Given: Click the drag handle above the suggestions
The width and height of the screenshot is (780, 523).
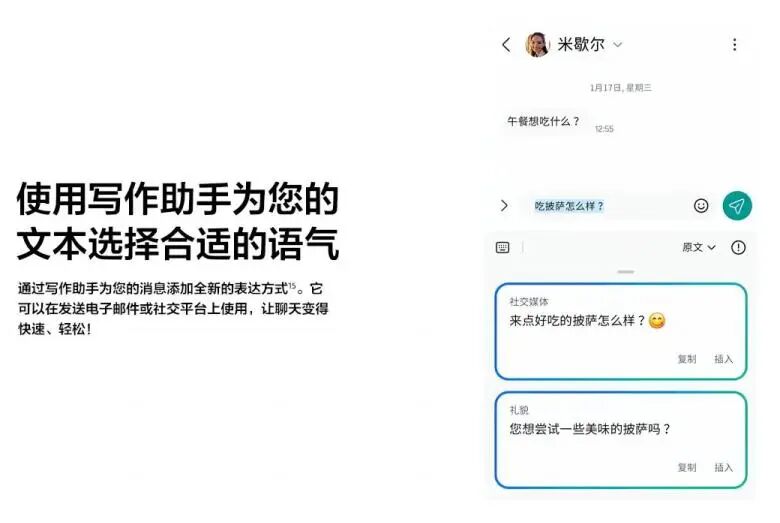Looking at the screenshot, I should (625, 272).
